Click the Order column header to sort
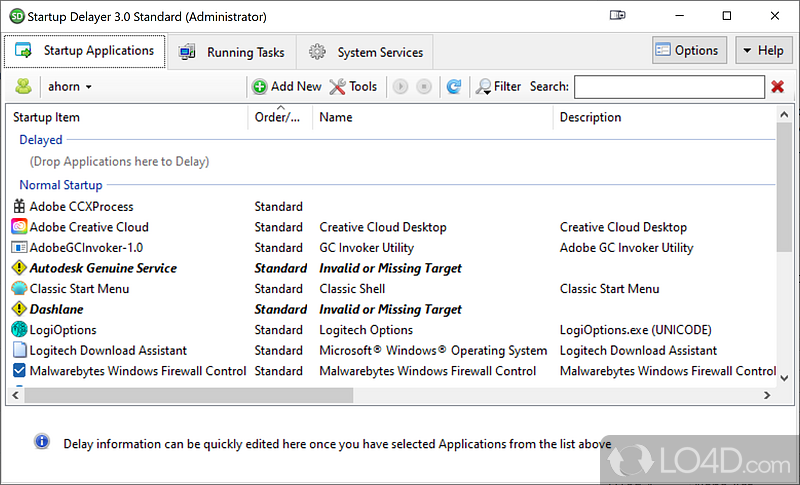Image resolution: width=800 pixels, height=485 pixels. pos(278,117)
